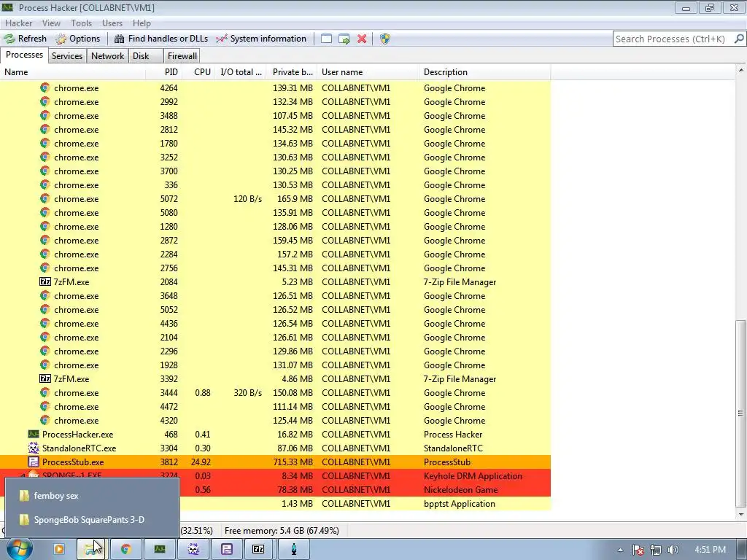Select the Processes tab
This screenshot has width=747, height=560.
(x=24, y=55)
